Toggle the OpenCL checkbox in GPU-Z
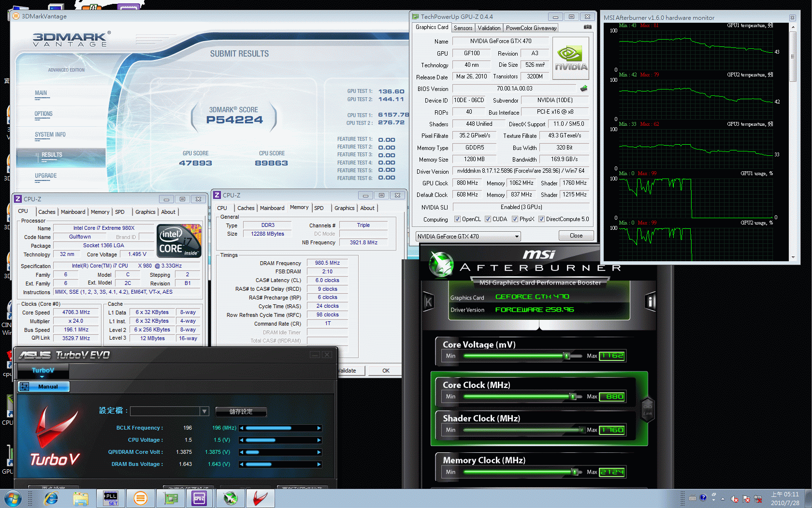 (x=457, y=219)
